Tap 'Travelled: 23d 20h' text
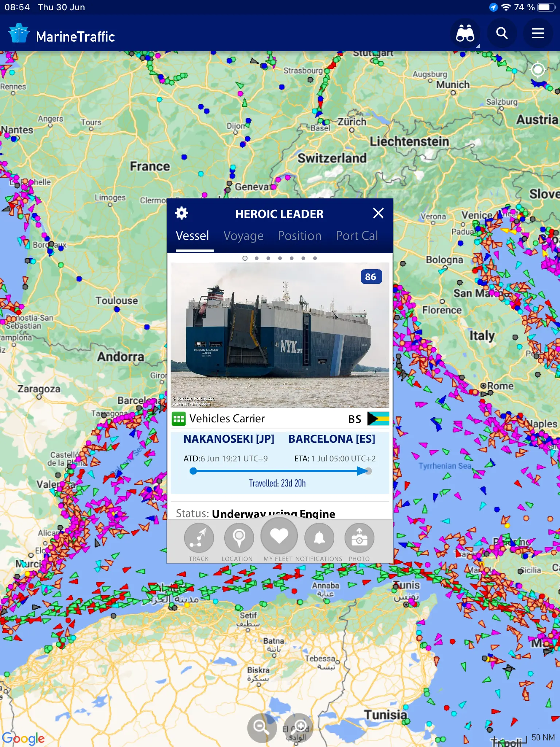 click(x=277, y=483)
